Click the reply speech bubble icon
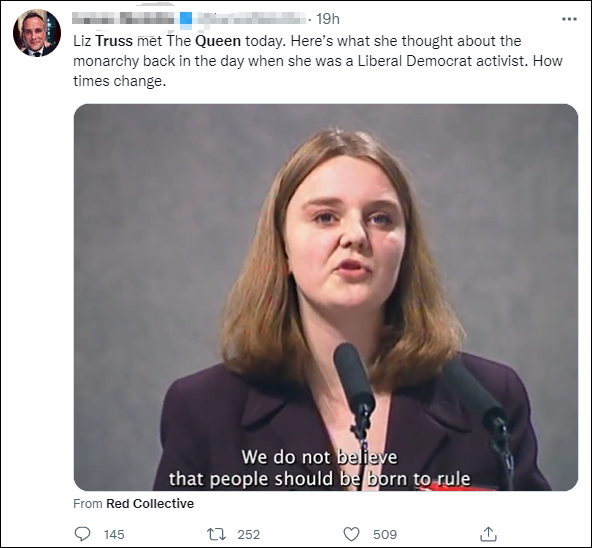 click(x=82, y=534)
